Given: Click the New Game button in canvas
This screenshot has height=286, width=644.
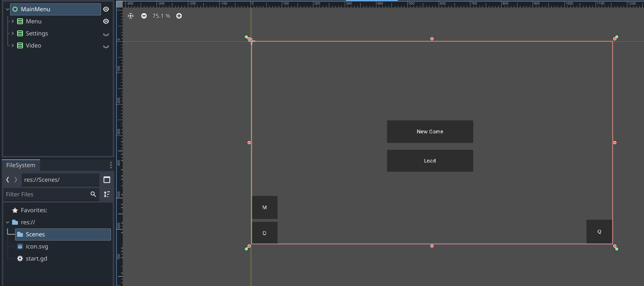Looking at the screenshot, I should pos(430,132).
